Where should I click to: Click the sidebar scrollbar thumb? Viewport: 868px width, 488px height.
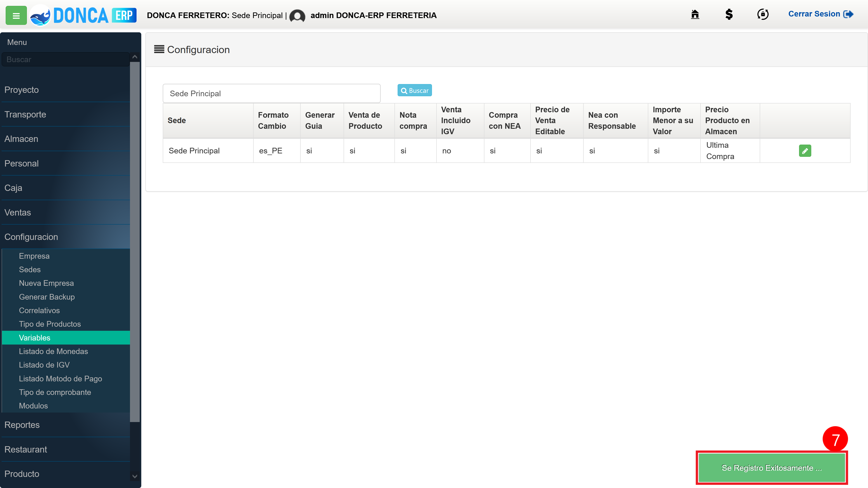tap(135, 242)
